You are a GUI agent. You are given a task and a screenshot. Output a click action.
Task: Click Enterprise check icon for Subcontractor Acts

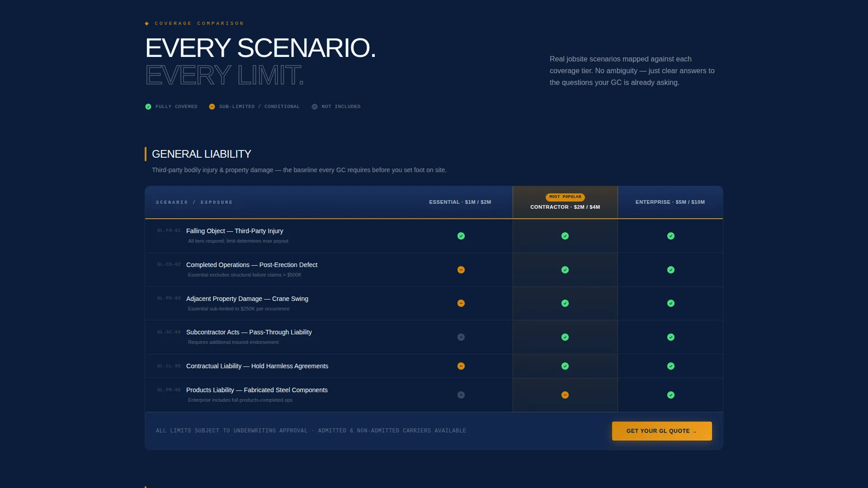pos(670,337)
